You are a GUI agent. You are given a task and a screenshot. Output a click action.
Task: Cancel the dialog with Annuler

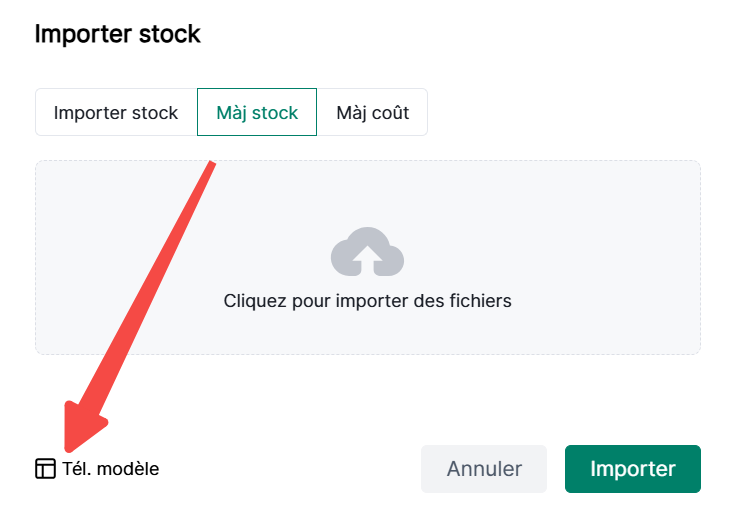(x=484, y=469)
